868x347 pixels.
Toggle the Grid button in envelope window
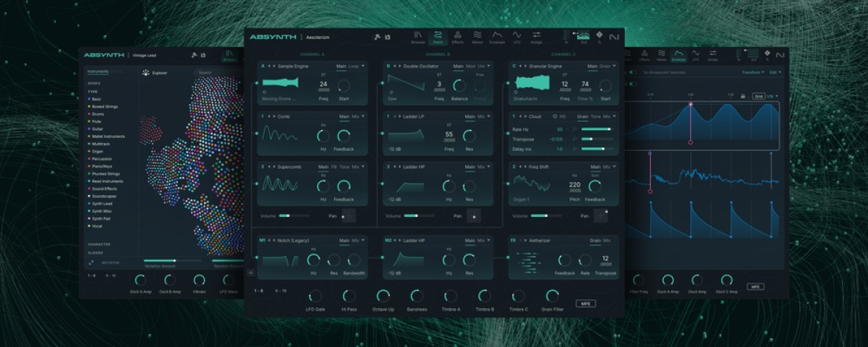[758, 95]
